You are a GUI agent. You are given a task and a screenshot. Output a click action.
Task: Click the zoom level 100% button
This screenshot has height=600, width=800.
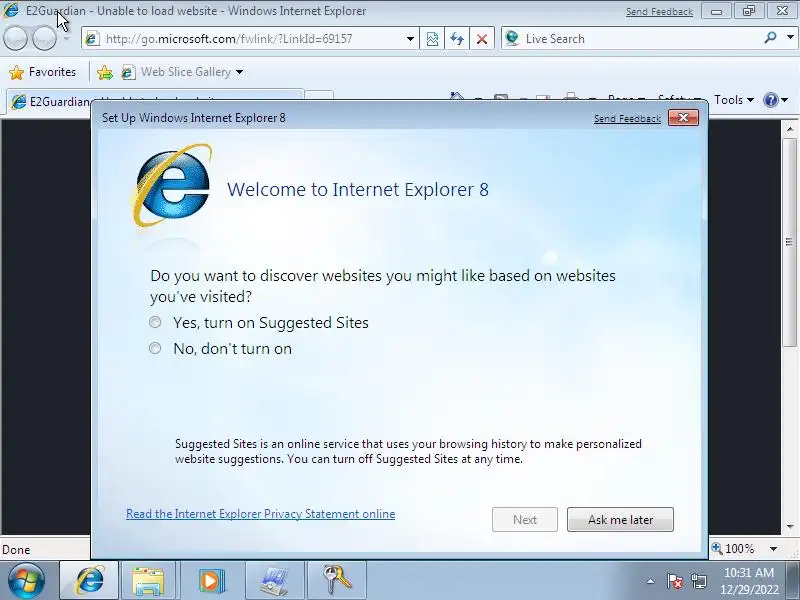click(x=734, y=549)
